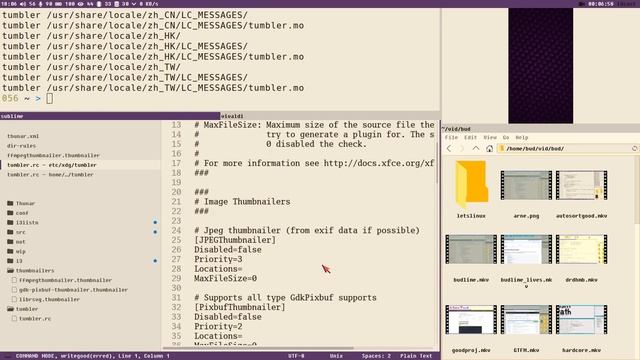Go up to parent directory
The height and width of the screenshot is (360, 640).
476,149
